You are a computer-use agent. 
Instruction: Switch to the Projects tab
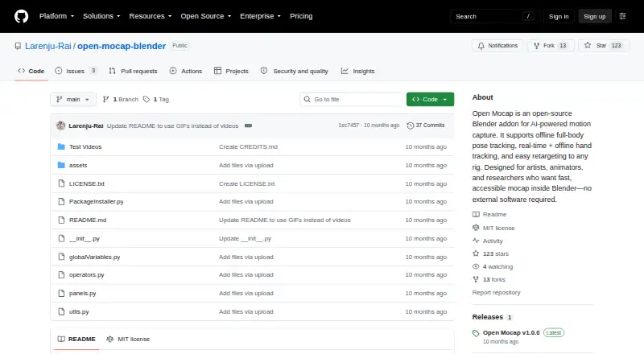pos(231,71)
